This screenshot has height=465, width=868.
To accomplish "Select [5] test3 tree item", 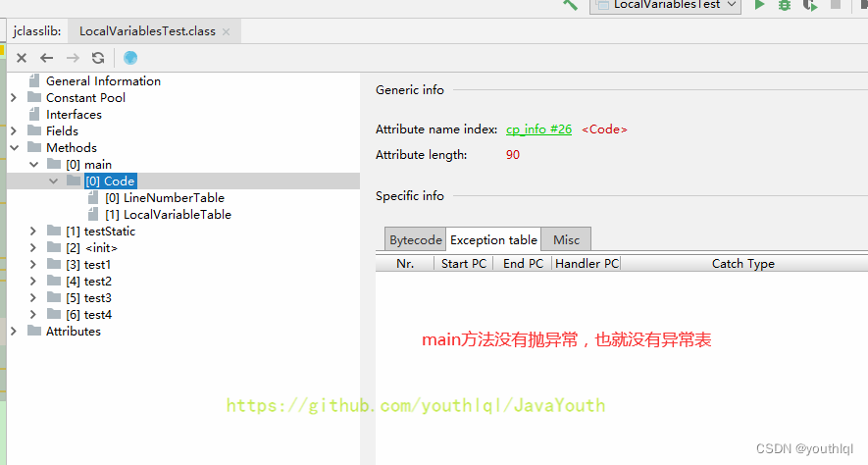I will point(88,298).
